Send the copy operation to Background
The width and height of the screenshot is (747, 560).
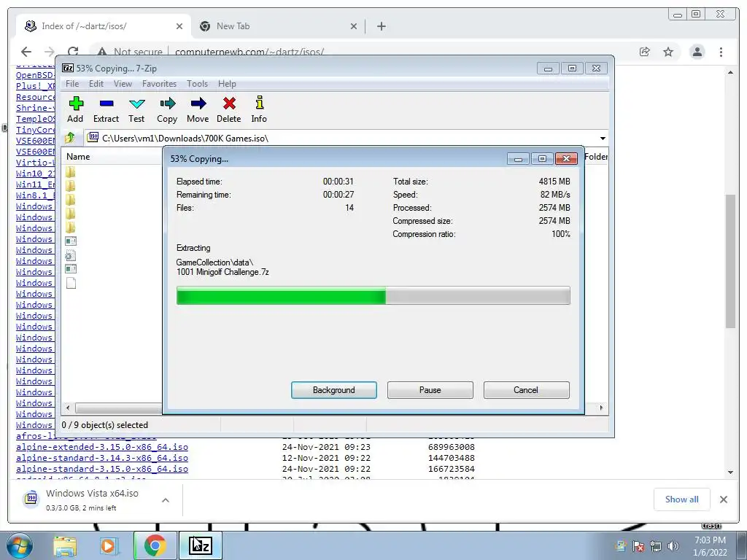click(334, 390)
